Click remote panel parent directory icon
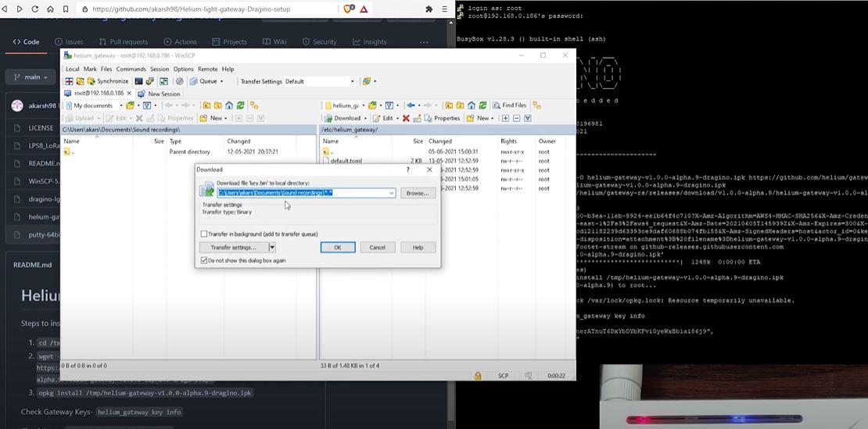The height and width of the screenshot is (429, 868). [448, 105]
